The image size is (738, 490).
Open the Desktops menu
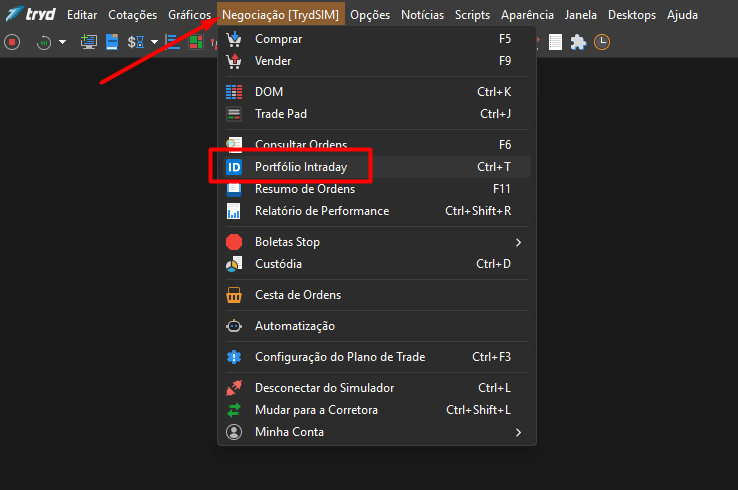click(x=632, y=15)
